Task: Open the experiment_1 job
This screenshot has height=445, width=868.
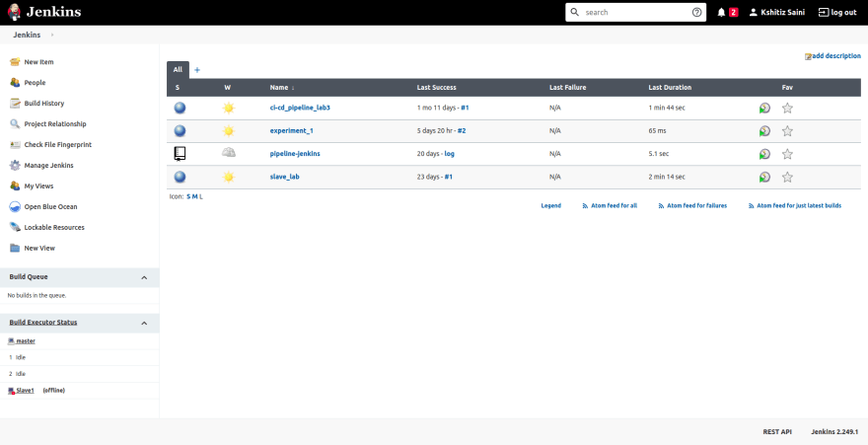Action: pos(292,131)
